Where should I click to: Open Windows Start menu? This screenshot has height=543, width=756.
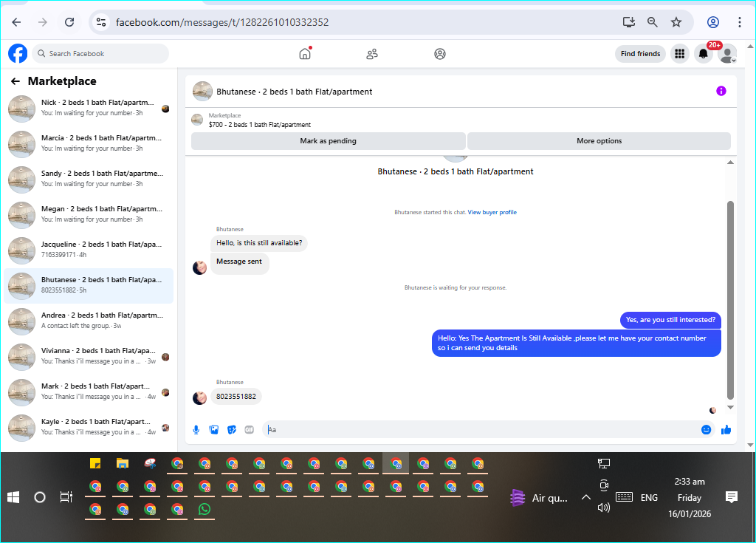[x=13, y=497]
